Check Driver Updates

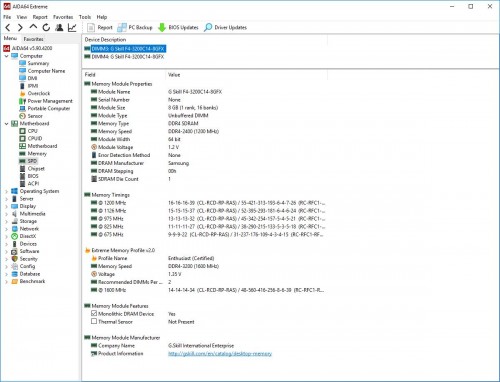tap(225, 28)
